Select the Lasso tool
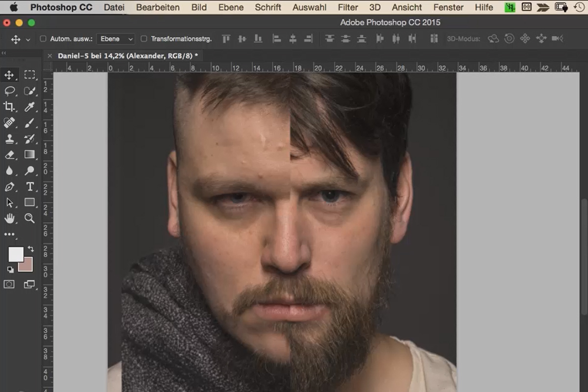588x392 pixels. [11, 92]
